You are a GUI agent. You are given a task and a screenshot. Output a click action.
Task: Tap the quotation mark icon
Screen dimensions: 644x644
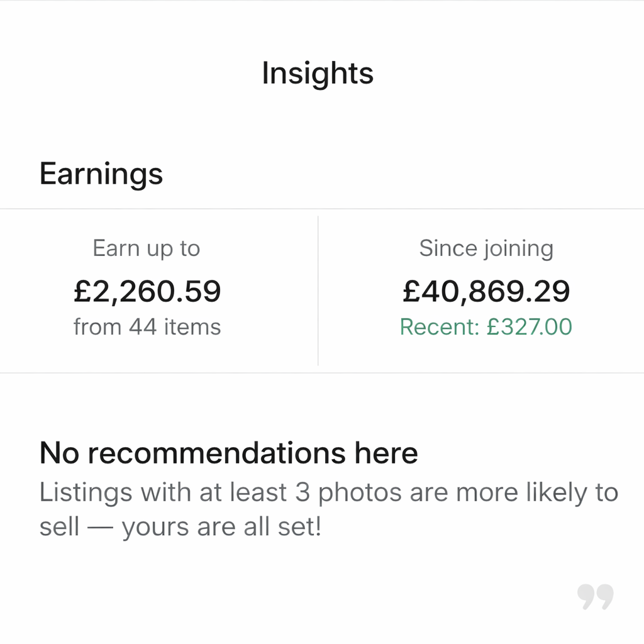pos(595,596)
